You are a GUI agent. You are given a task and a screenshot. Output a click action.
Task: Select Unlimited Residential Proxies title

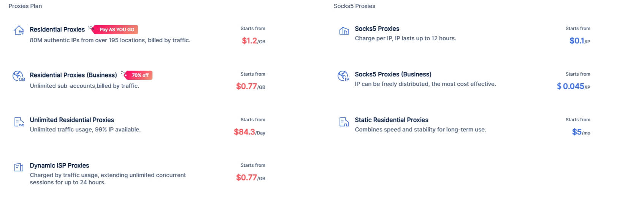[x=72, y=120]
